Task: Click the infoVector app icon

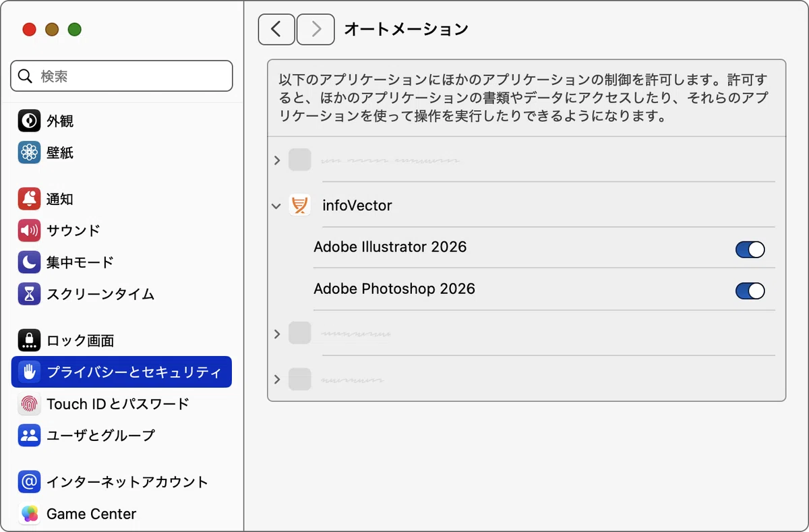Action: tap(299, 205)
